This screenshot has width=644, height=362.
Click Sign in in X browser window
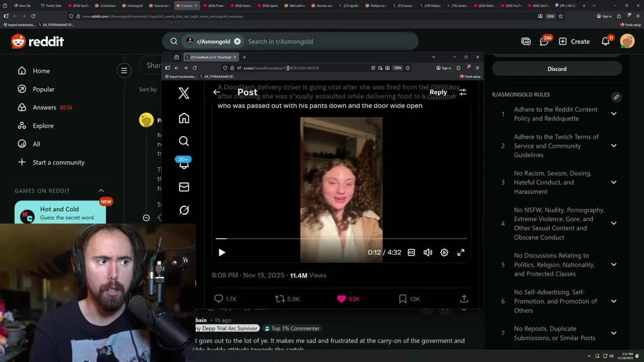tap(443, 68)
